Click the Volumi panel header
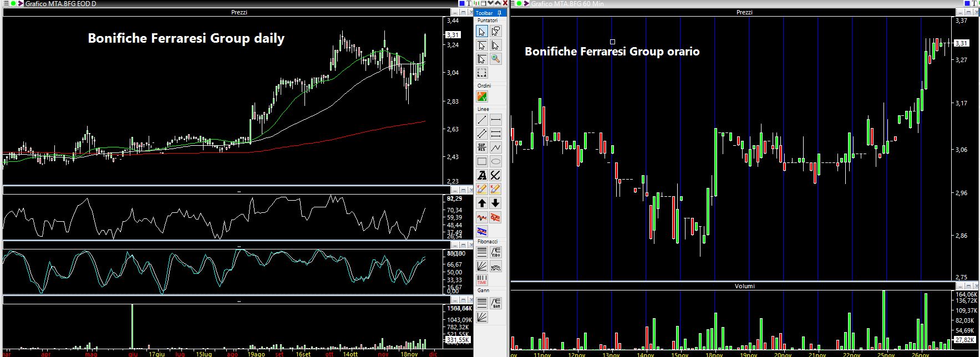 click(744, 286)
